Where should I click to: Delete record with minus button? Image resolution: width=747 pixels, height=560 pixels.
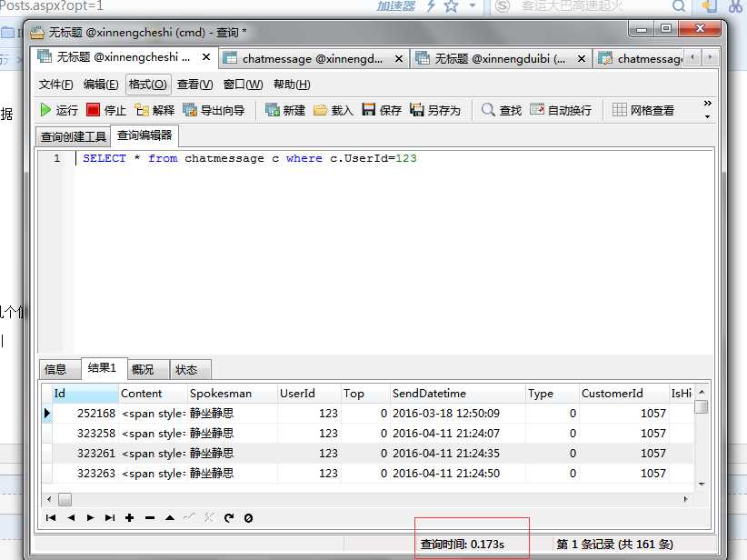pos(150,517)
